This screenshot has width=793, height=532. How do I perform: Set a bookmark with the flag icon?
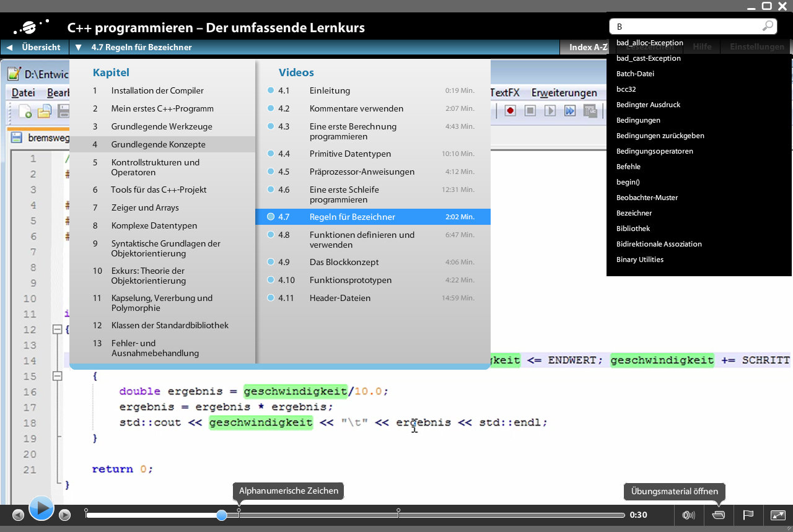pos(748,515)
